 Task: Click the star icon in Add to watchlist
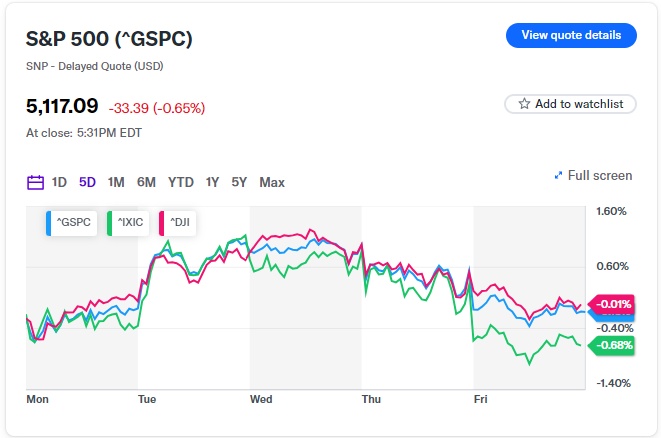[524, 104]
